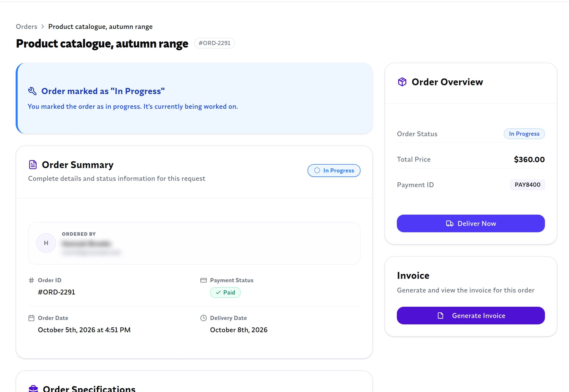This screenshot has width=569, height=392.
Task: Click the breadcrumb chevron separator
Action: coord(42,26)
